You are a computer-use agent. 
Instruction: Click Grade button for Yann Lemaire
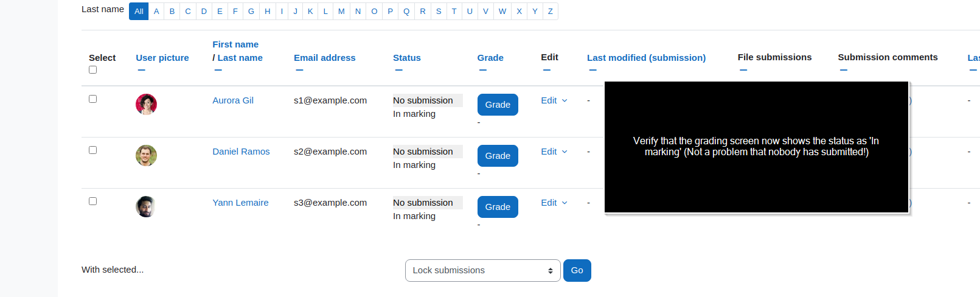click(x=498, y=207)
